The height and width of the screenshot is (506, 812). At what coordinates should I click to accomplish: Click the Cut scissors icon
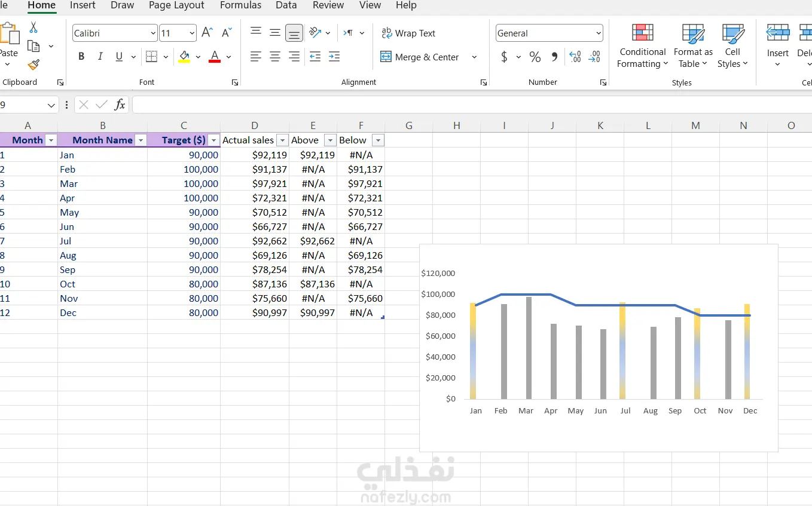click(33, 27)
